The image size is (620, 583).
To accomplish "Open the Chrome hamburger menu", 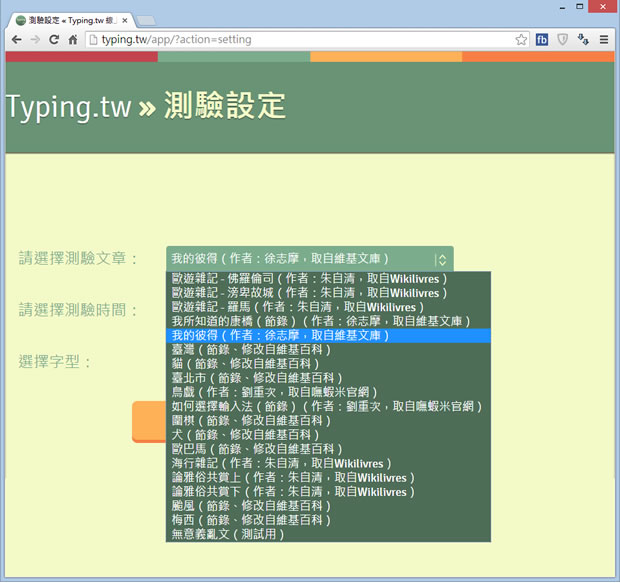I will coord(603,40).
